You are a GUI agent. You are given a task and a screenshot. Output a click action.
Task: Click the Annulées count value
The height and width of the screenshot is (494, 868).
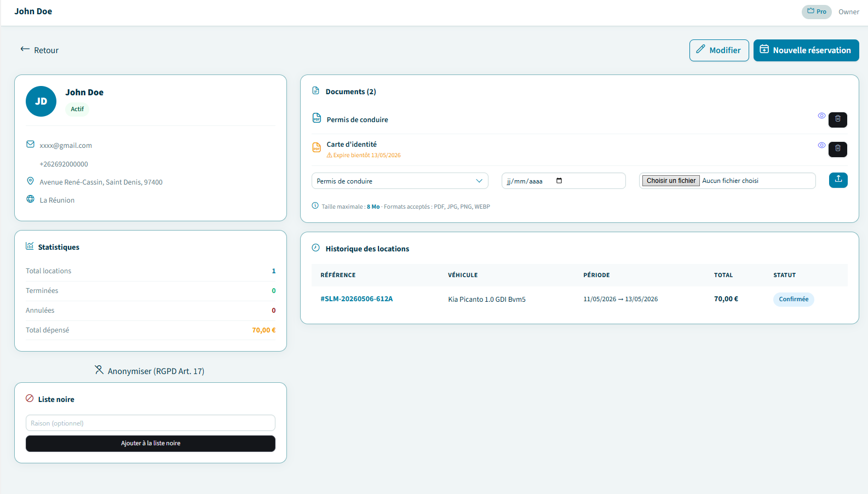pos(274,311)
